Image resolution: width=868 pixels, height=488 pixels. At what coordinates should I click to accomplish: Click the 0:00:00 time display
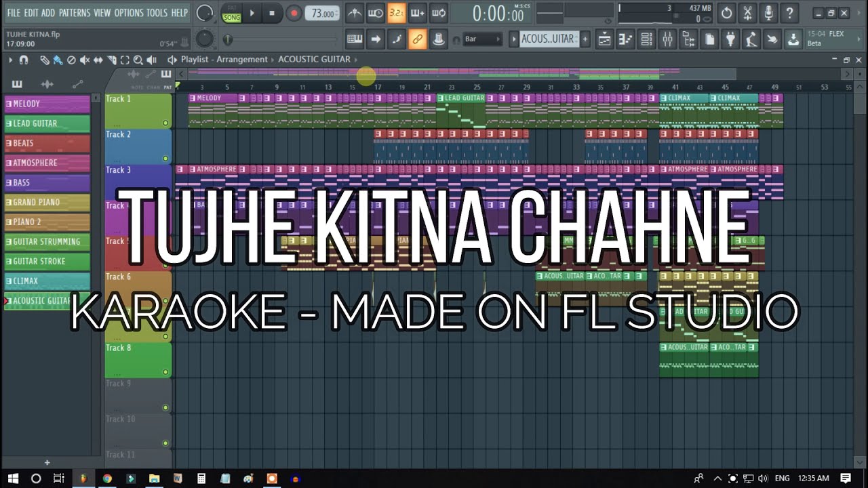(x=498, y=13)
